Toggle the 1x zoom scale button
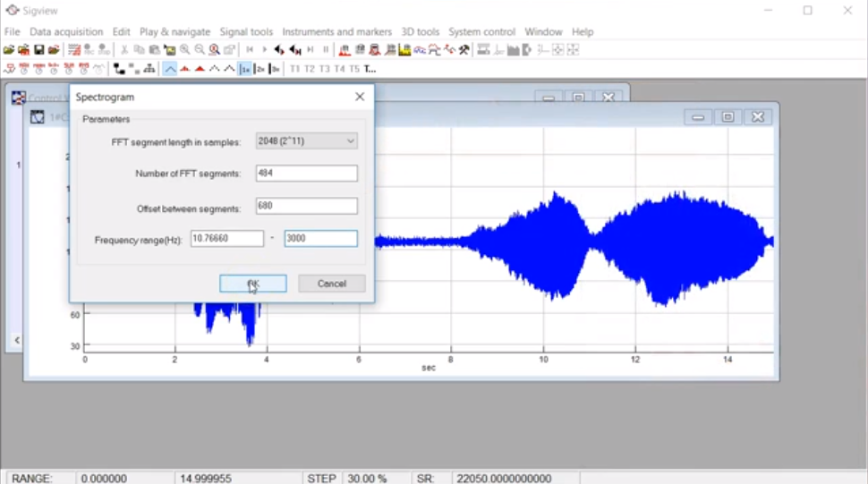Screen dimensions: 868x484 click(244, 69)
